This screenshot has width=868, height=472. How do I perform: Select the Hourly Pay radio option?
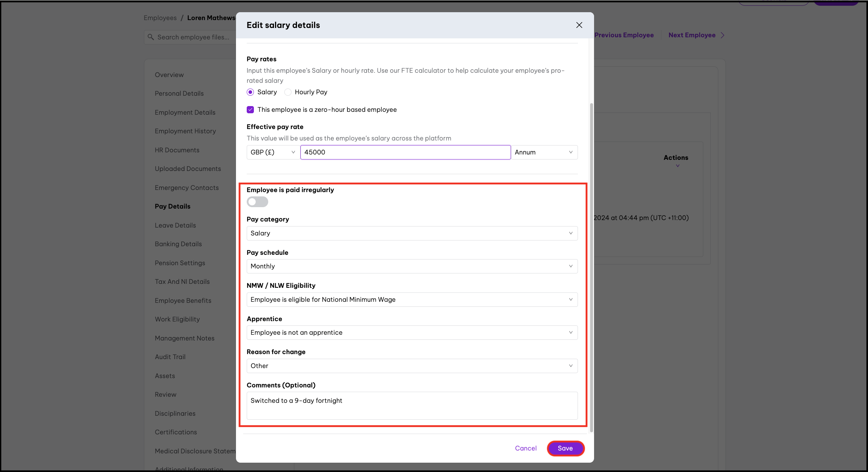click(288, 92)
